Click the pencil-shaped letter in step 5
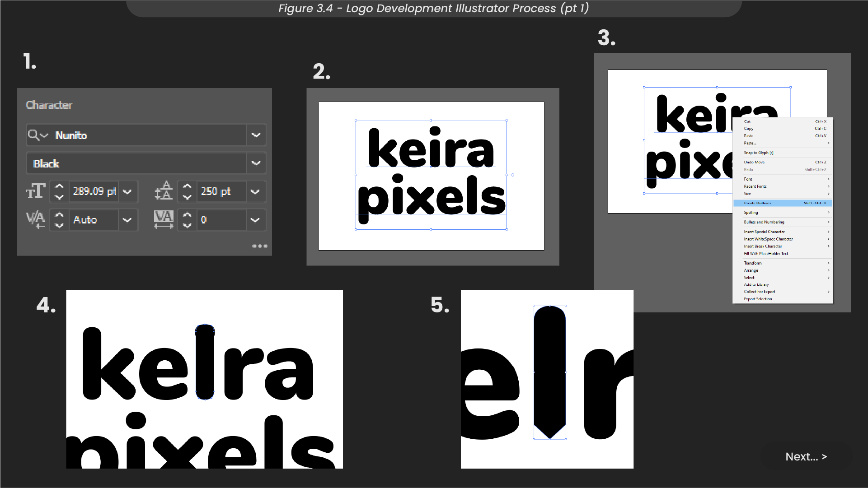Screen dimensions: 868x488 [550, 372]
